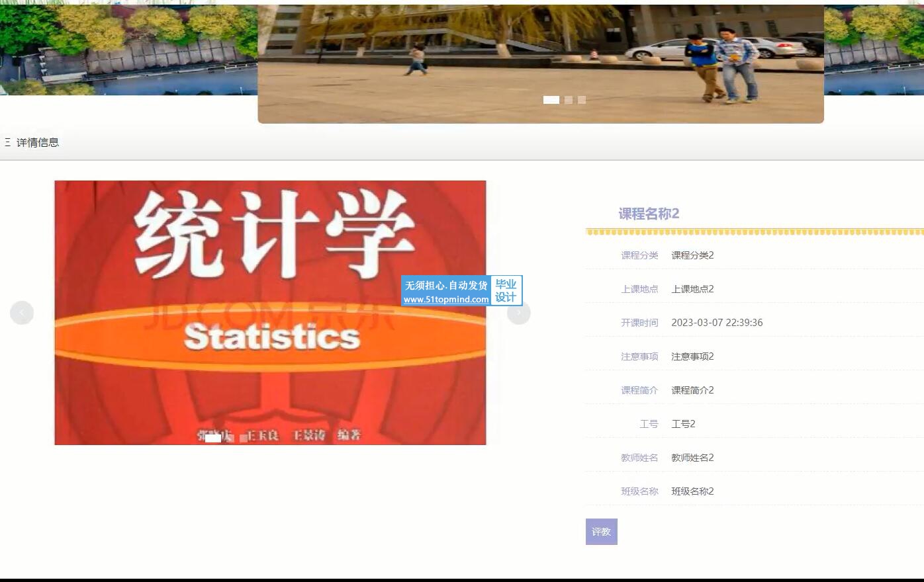Image resolution: width=924 pixels, height=582 pixels.
Task: Click the 注意事项 field label
Action: click(x=639, y=356)
